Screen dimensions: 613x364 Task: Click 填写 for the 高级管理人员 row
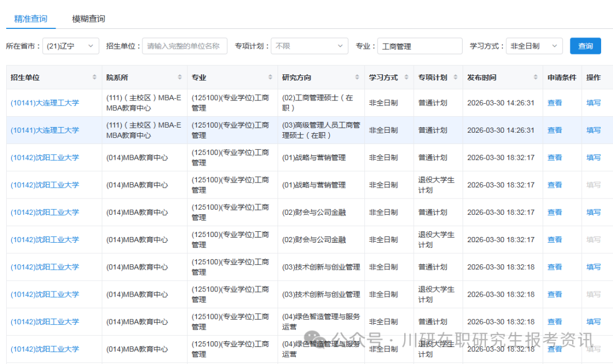[x=594, y=130]
